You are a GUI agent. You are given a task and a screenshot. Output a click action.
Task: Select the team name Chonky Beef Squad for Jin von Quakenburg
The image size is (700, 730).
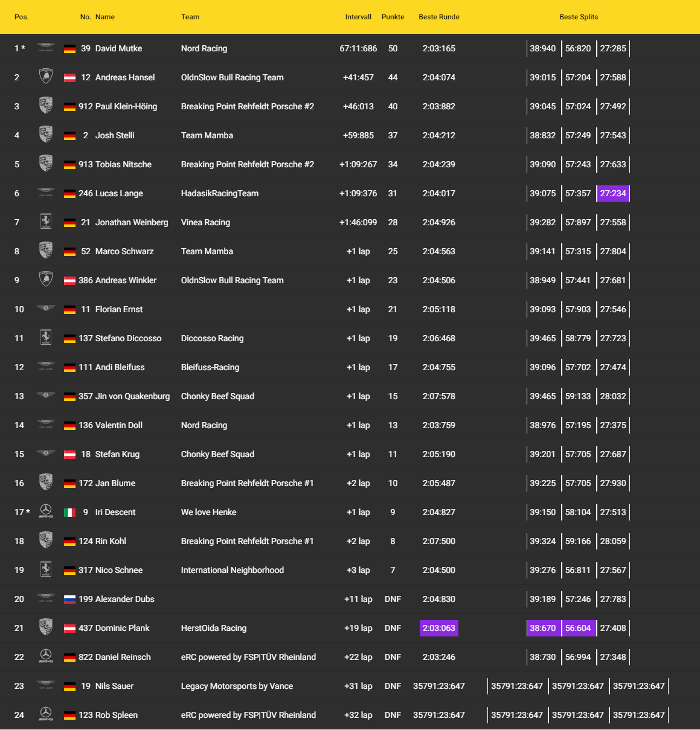217,396
